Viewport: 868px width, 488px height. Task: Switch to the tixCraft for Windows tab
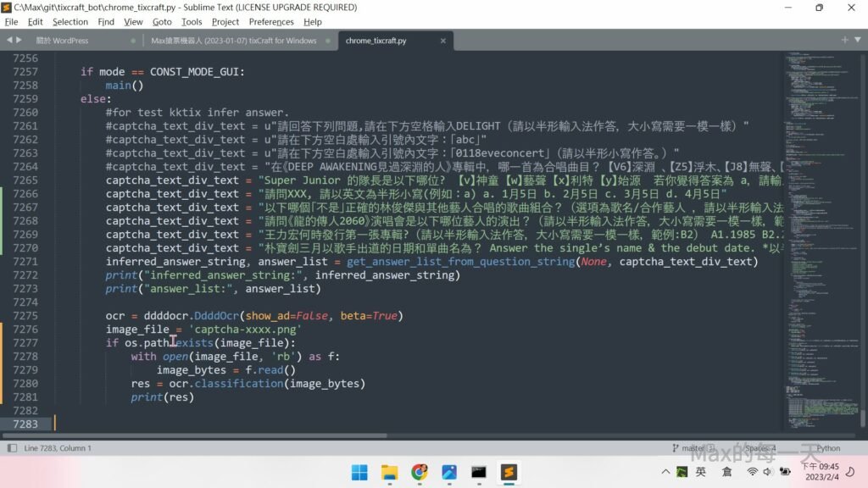click(x=233, y=40)
